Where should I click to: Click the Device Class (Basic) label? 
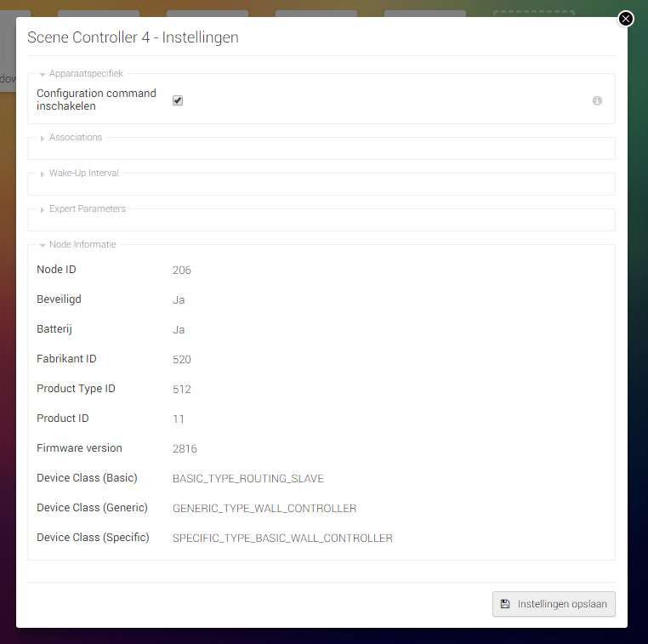pos(87,477)
